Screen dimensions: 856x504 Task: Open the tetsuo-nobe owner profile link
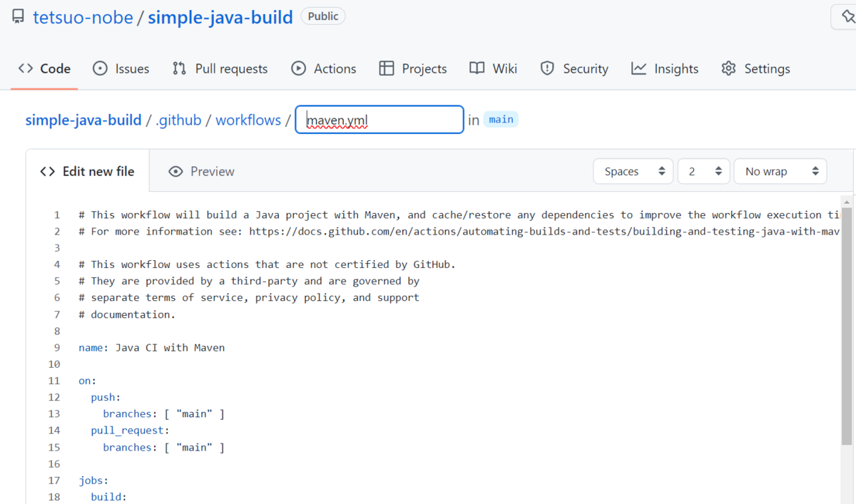pyautogui.click(x=83, y=17)
